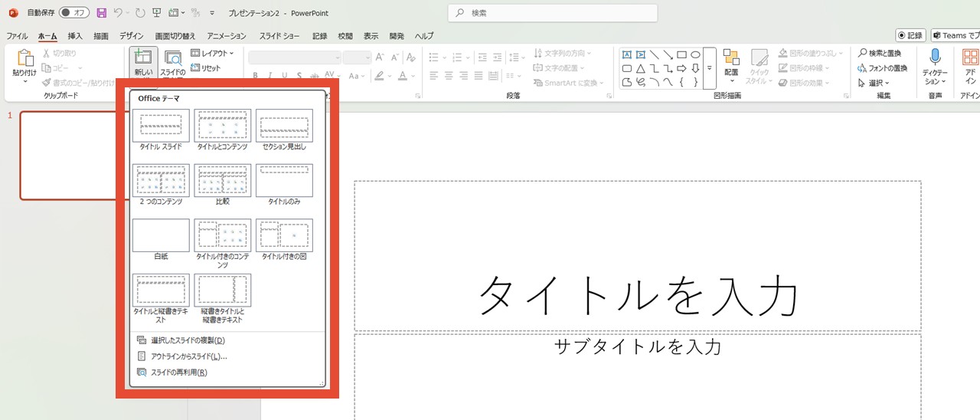Select the straight line shape
Screen dimensions: 980x420
click(655, 54)
